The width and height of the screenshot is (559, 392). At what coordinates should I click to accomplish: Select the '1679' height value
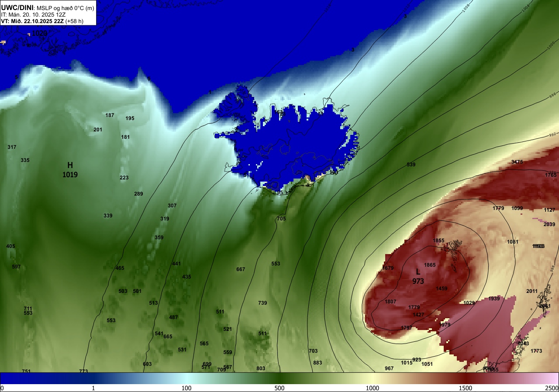[388, 268]
